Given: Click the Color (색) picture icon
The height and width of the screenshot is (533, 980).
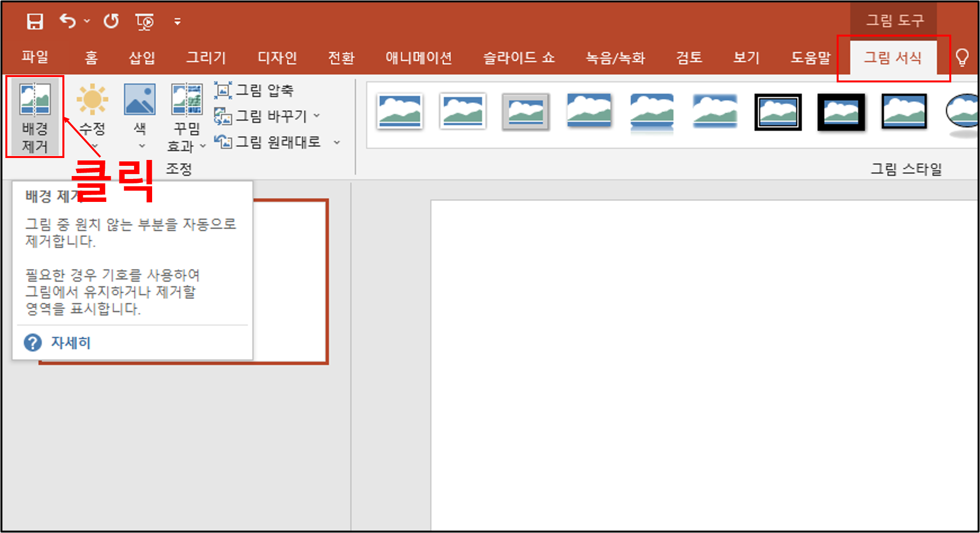Looking at the screenshot, I should tap(139, 100).
